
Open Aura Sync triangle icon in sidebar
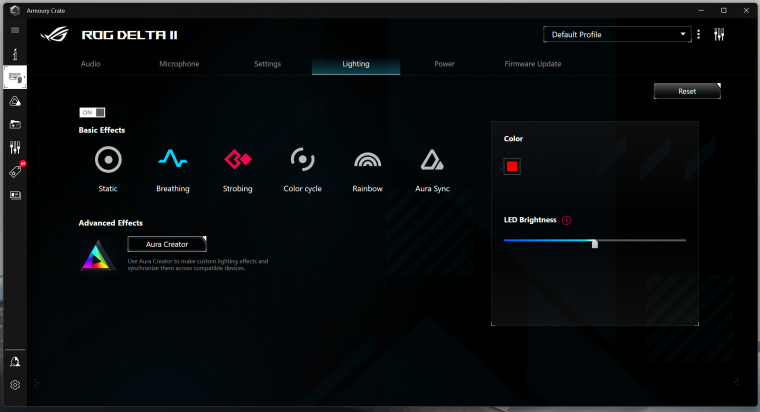(x=15, y=101)
